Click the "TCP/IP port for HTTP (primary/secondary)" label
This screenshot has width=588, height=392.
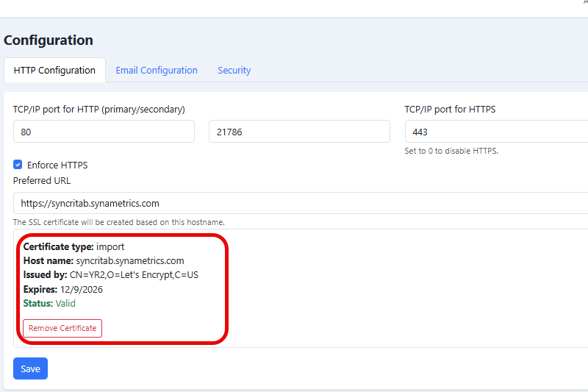[99, 109]
